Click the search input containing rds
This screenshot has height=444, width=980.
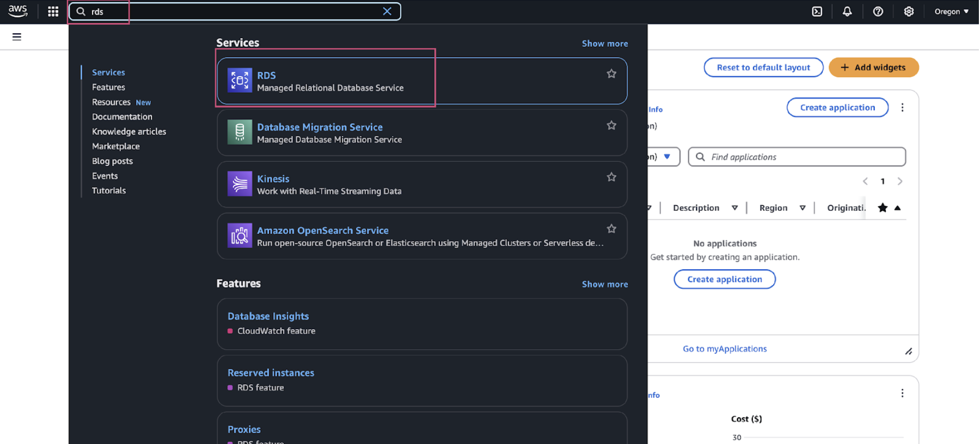234,11
